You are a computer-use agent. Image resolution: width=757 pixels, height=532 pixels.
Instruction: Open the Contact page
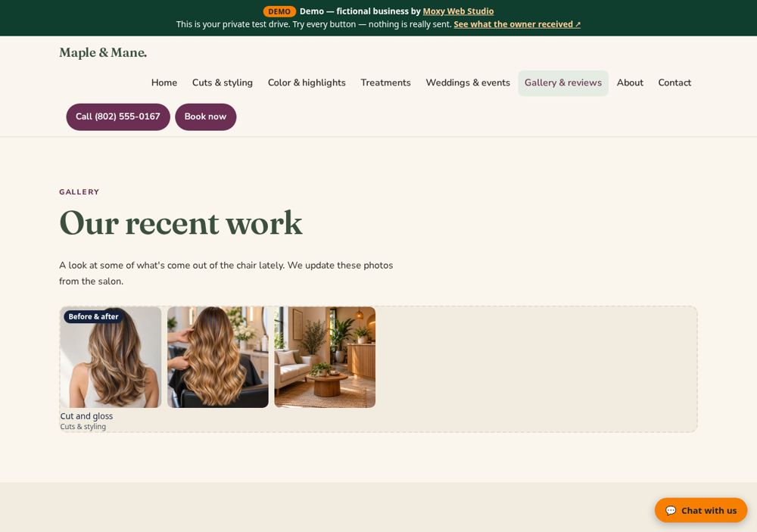674,82
